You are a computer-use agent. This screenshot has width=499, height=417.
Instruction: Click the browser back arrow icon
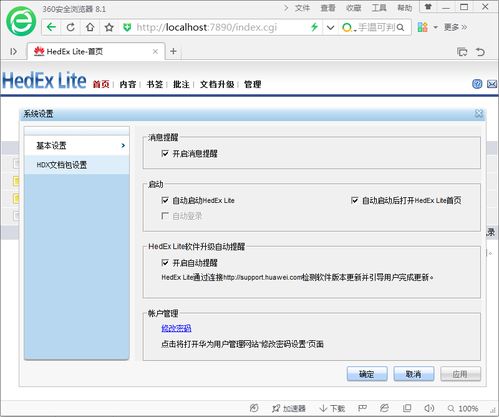click(51, 27)
